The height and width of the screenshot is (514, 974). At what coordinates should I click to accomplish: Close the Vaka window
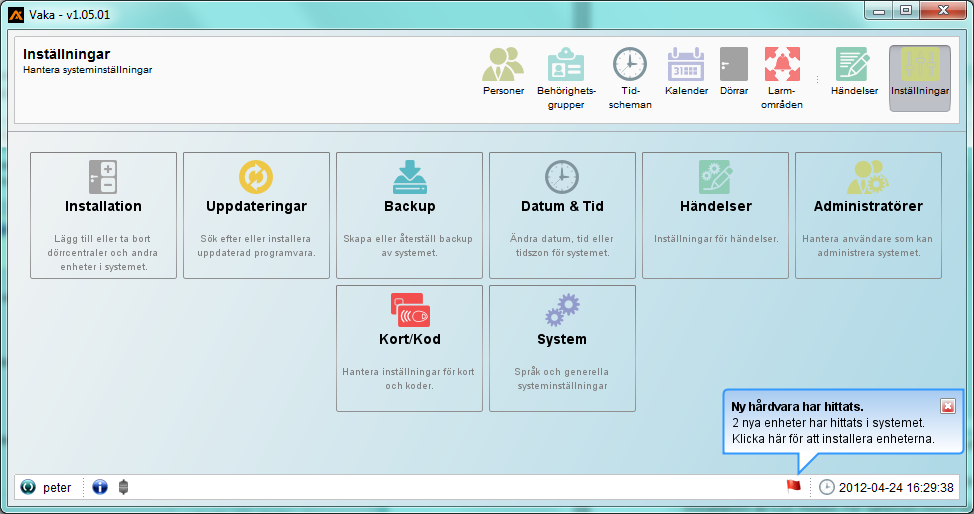pyautogui.click(x=943, y=11)
